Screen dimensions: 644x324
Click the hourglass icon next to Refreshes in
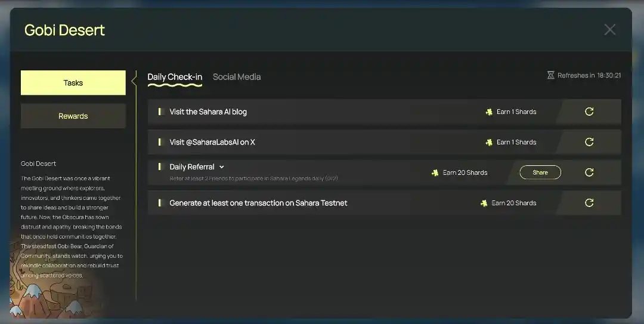tap(550, 76)
